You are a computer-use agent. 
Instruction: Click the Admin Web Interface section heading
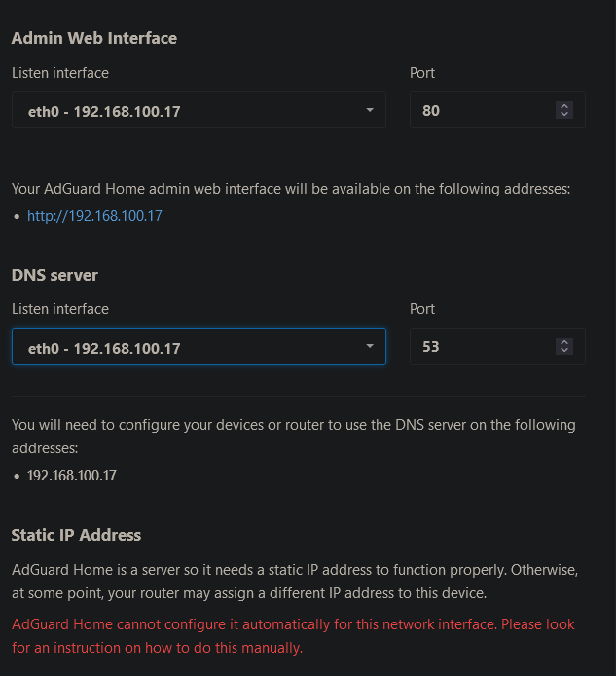pyautogui.click(x=94, y=38)
